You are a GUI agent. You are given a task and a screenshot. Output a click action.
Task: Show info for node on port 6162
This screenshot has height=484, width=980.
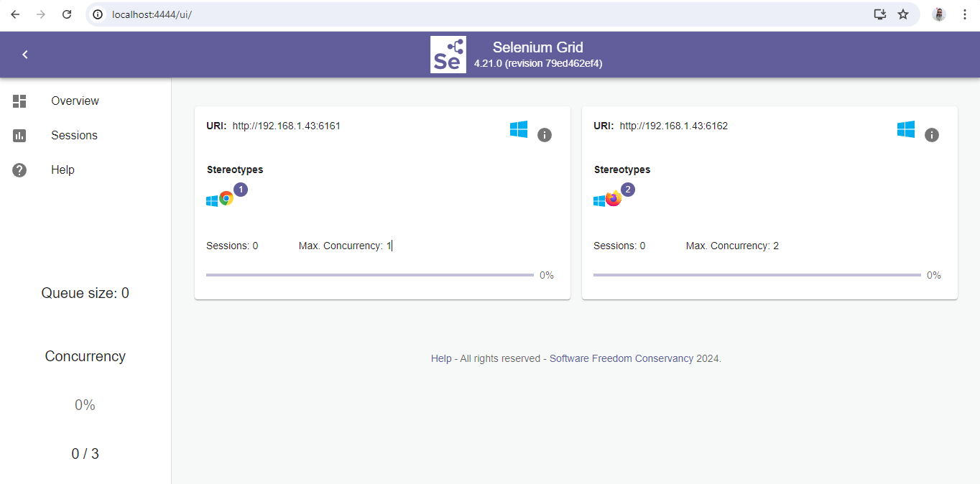click(932, 135)
